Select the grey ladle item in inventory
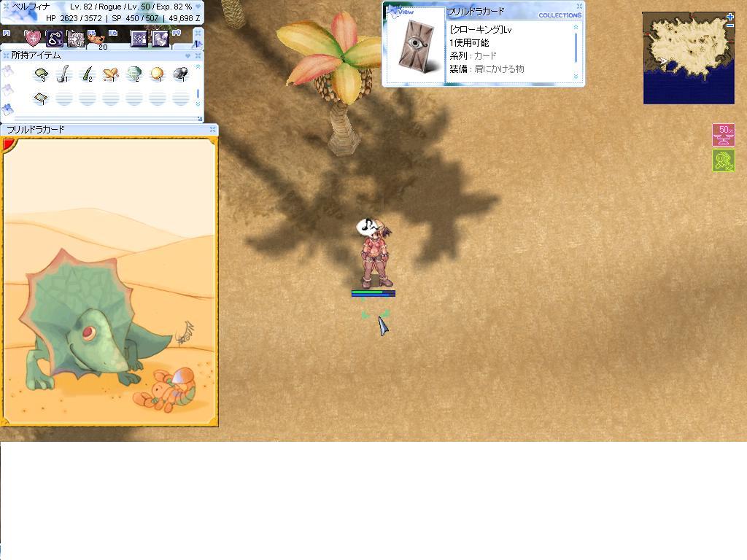This screenshot has height=560, width=747. pos(64,75)
